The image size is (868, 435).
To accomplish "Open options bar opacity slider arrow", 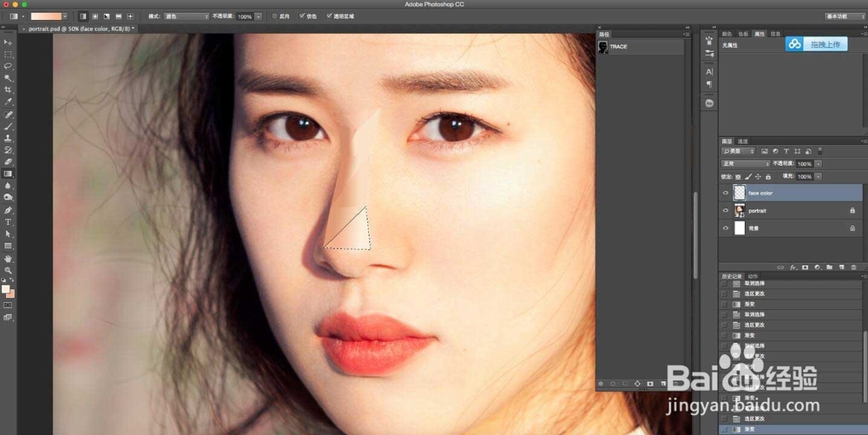I will [258, 16].
